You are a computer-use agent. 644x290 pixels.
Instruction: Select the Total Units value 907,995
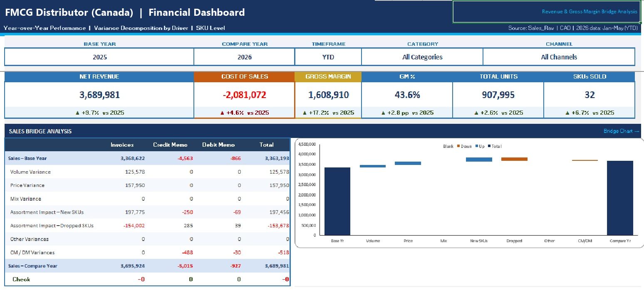[x=498, y=95]
